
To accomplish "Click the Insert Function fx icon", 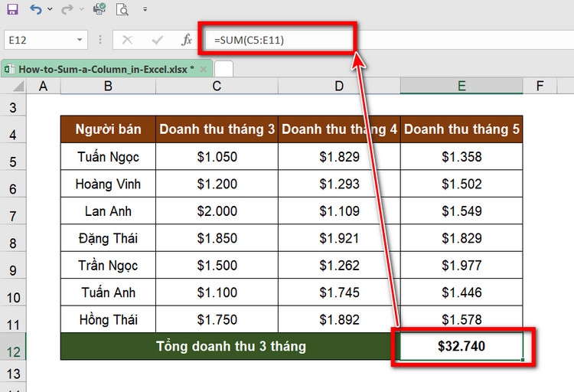I will (x=187, y=40).
